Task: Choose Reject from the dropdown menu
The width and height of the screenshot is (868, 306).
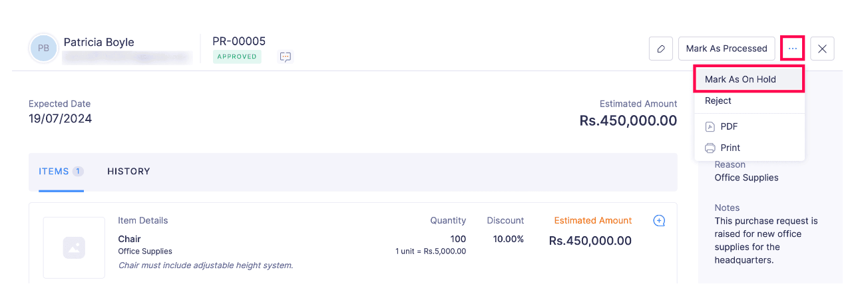Action: point(718,101)
